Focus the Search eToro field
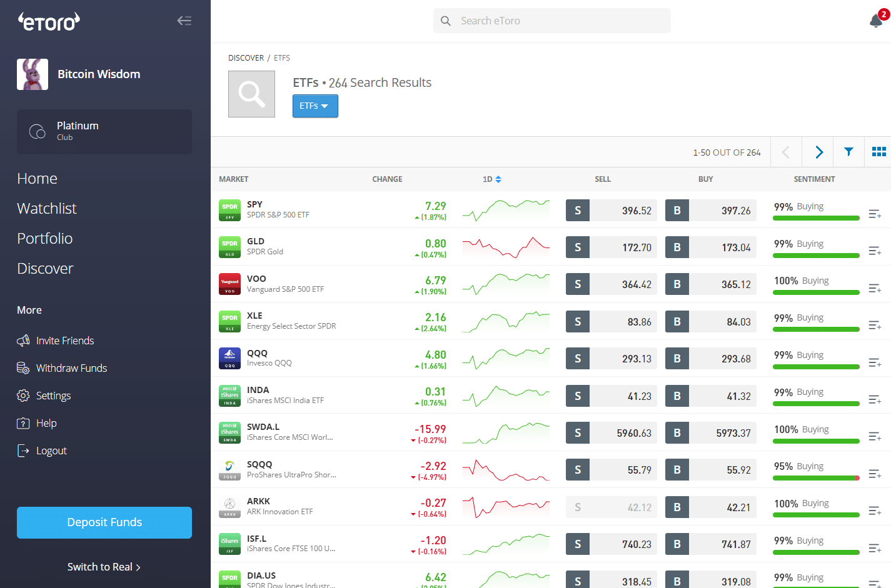891x588 pixels. point(552,21)
